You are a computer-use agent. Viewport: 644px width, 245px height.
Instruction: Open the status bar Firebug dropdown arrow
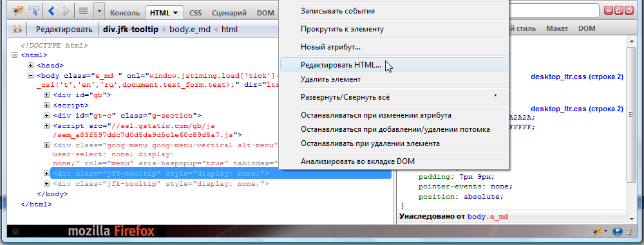[605, 232]
